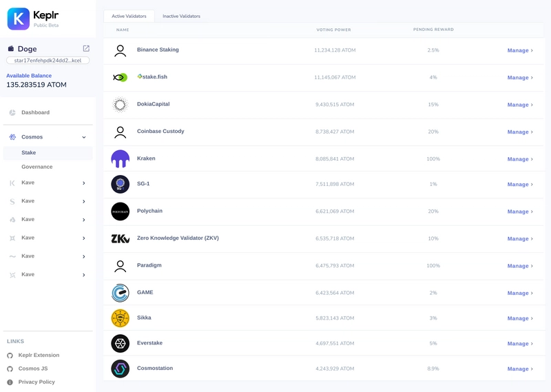
Task: Click the Keplr logo icon
Action: pyautogui.click(x=19, y=19)
